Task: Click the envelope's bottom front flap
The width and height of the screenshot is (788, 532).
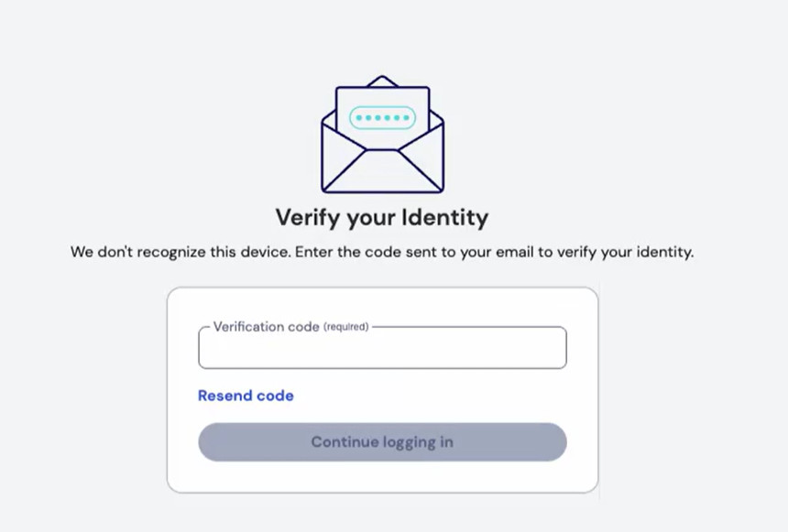Action: coord(382,174)
